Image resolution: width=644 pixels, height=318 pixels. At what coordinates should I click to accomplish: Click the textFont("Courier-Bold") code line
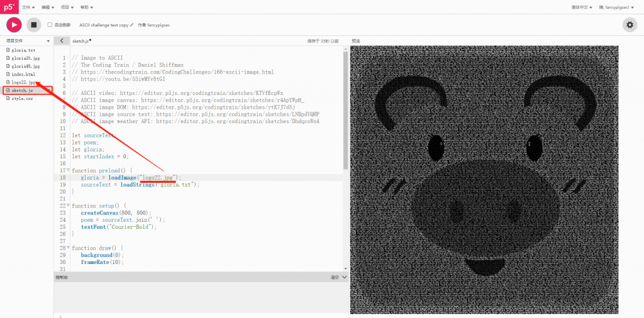coord(119,227)
